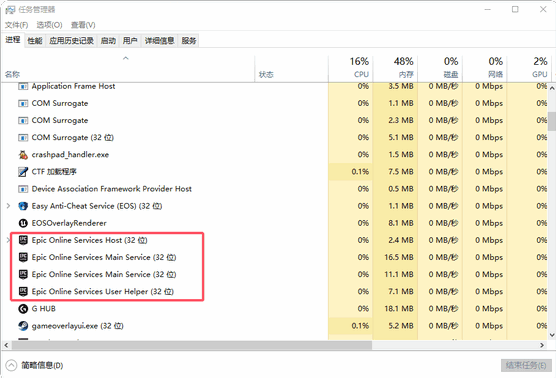Select the crashpad_handler.exe process name
This screenshot has height=378, width=556.
(x=70, y=155)
